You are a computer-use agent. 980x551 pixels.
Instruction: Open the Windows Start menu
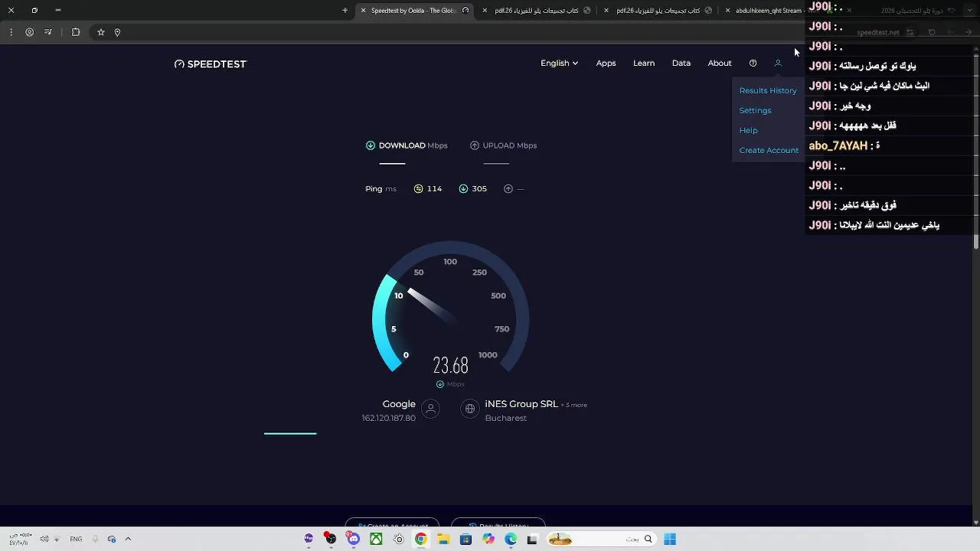pyautogui.click(x=670, y=540)
